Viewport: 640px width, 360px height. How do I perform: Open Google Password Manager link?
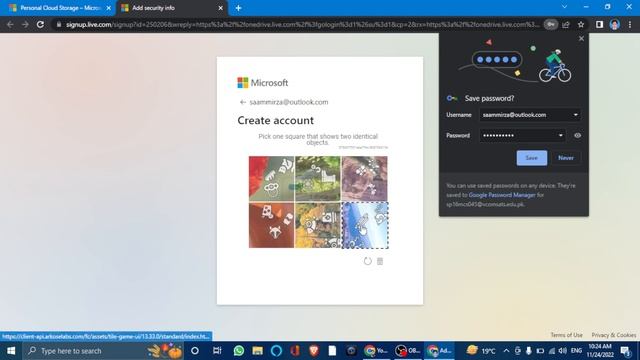coord(502,195)
